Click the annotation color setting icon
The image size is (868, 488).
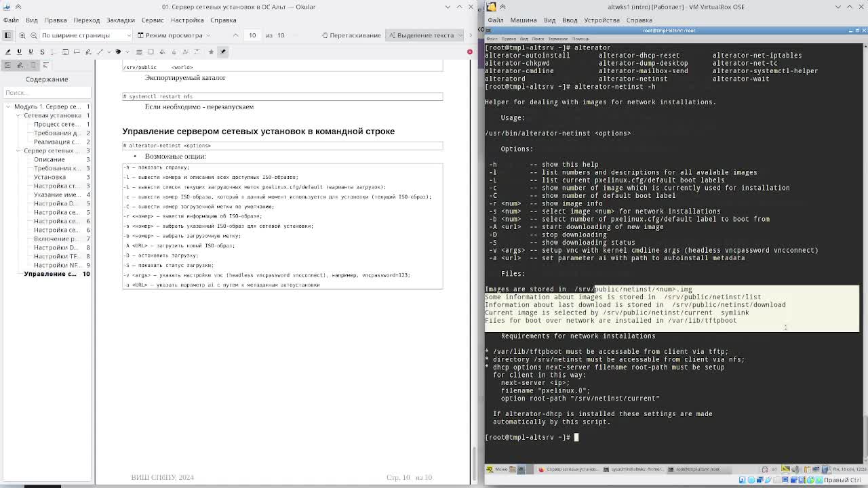pyautogui.click(x=151, y=52)
